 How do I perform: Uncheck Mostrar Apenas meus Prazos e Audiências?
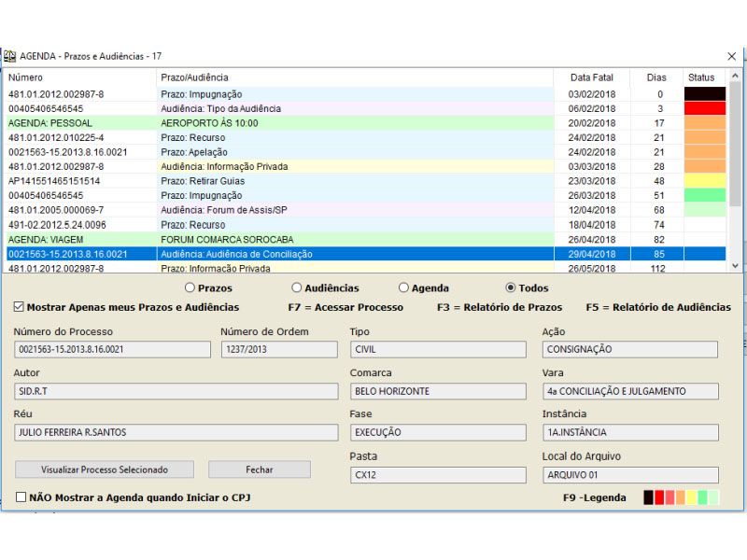tap(20, 307)
